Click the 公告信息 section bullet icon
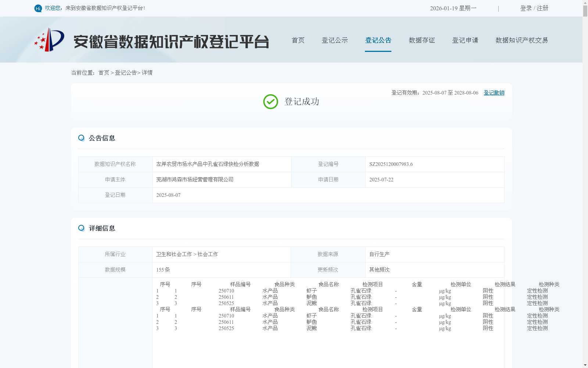The width and height of the screenshot is (588, 368). [x=81, y=138]
